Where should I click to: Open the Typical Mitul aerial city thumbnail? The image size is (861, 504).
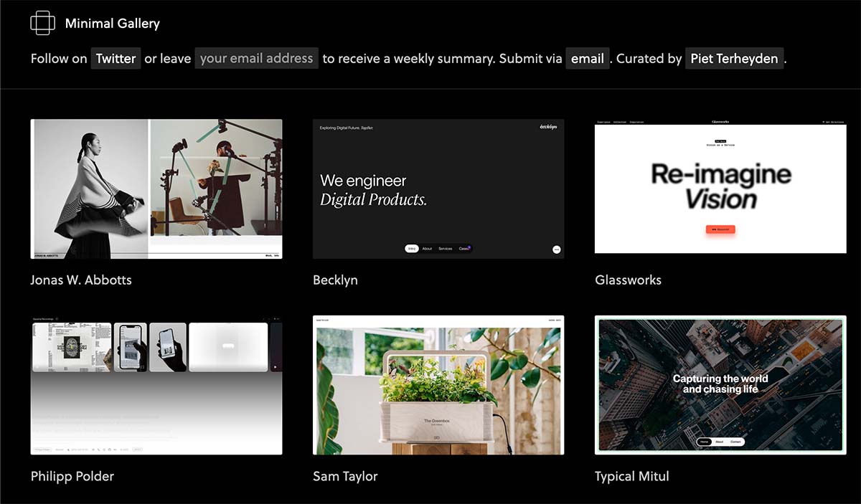coord(720,385)
